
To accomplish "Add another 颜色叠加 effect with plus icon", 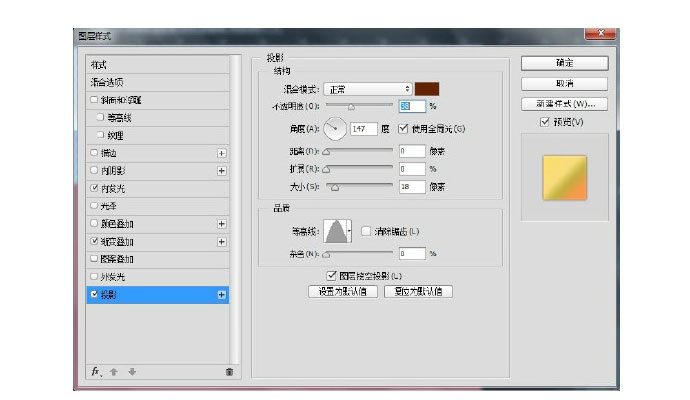I will (x=222, y=224).
